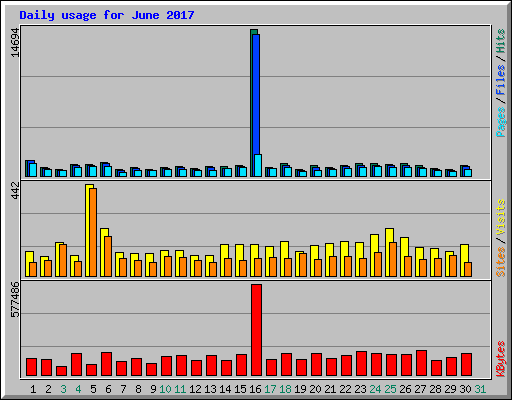This screenshot has height=400, width=512.
Task: Click day label 24 on the x-axis
Action: click(375, 389)
